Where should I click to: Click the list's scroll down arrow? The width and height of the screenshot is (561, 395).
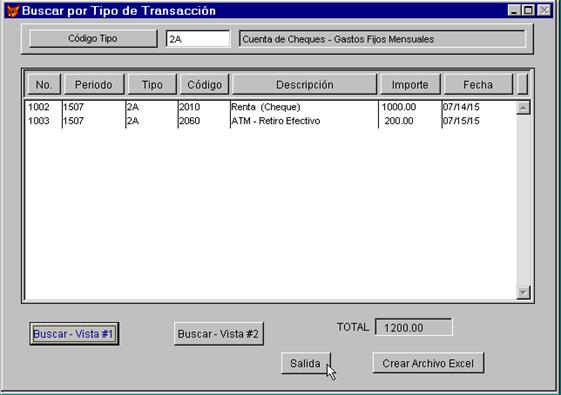point(523,293)
